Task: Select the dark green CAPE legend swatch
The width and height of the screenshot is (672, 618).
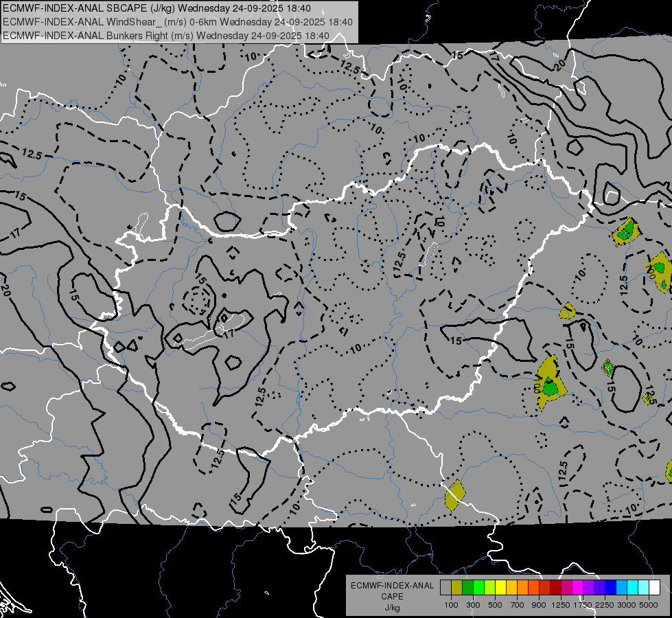Action: pos(467,587)
